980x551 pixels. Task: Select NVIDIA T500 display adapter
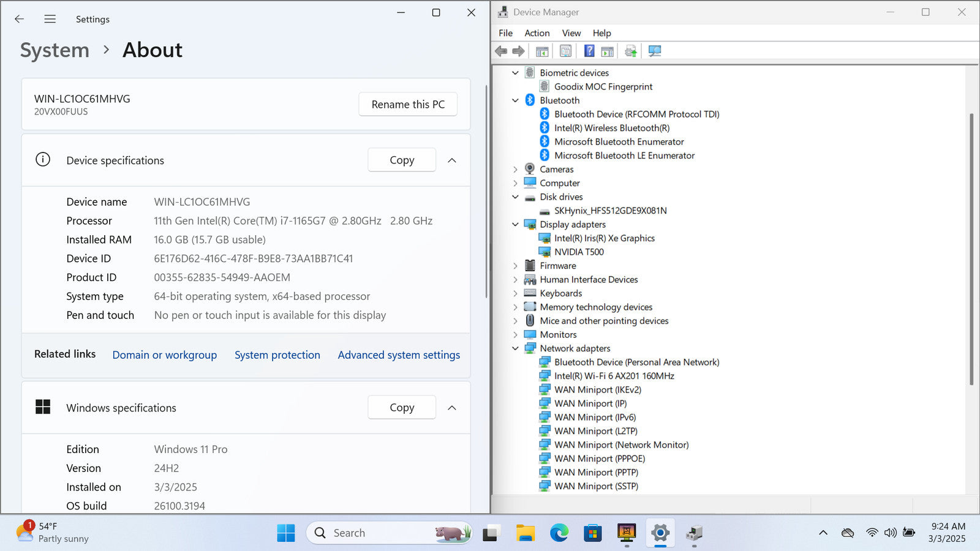579,252
